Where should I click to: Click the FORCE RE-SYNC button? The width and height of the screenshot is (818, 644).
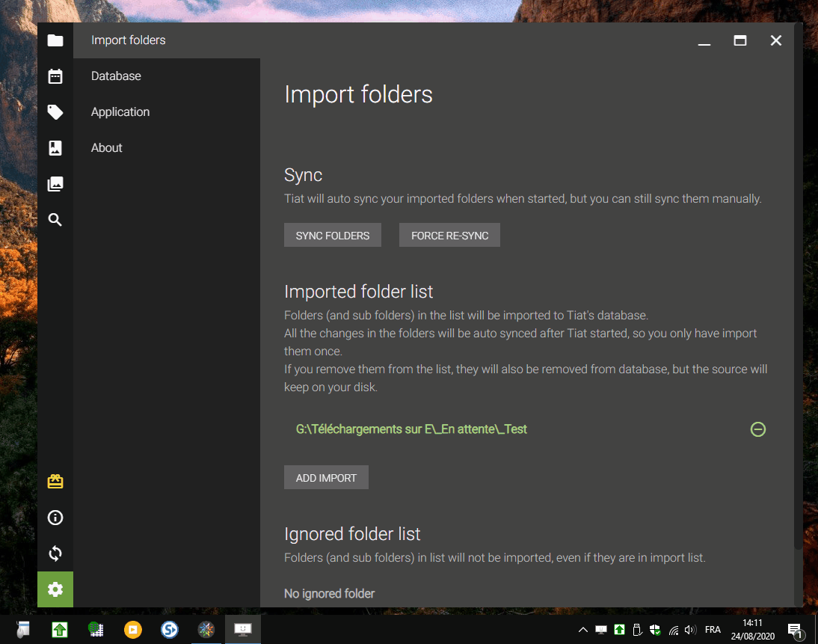point(449,236)
